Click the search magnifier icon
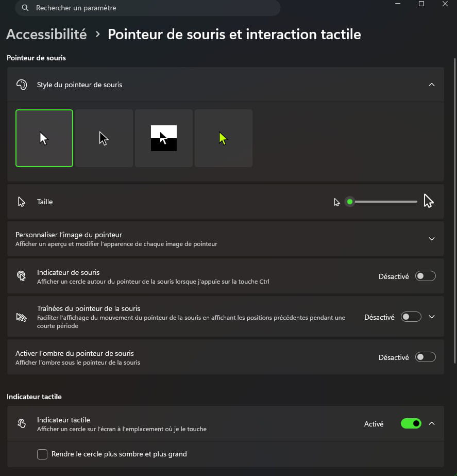This screenshot has height=476, width=457. 25,8
